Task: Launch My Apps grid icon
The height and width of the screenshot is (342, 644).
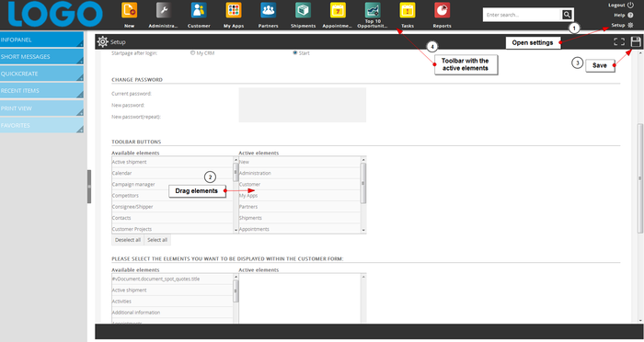Action: pos(234,11)
